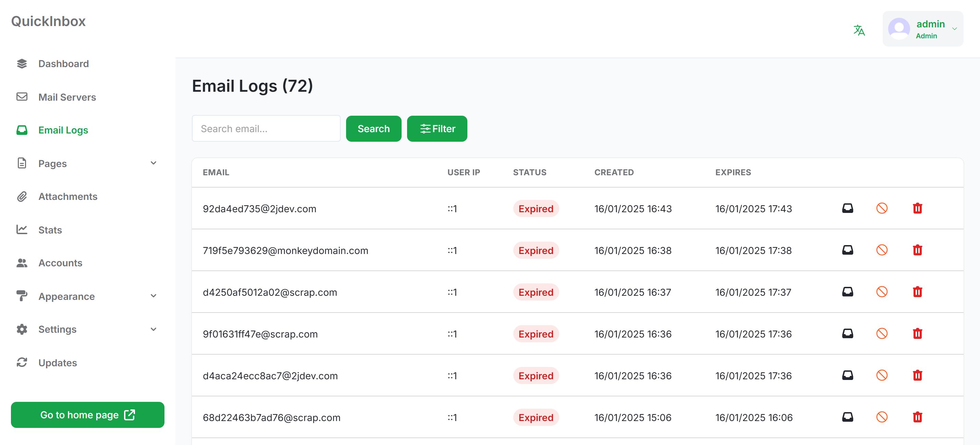Click the green Search button
The width and height of the screenshot is (980, 445).
coord(373,128)
